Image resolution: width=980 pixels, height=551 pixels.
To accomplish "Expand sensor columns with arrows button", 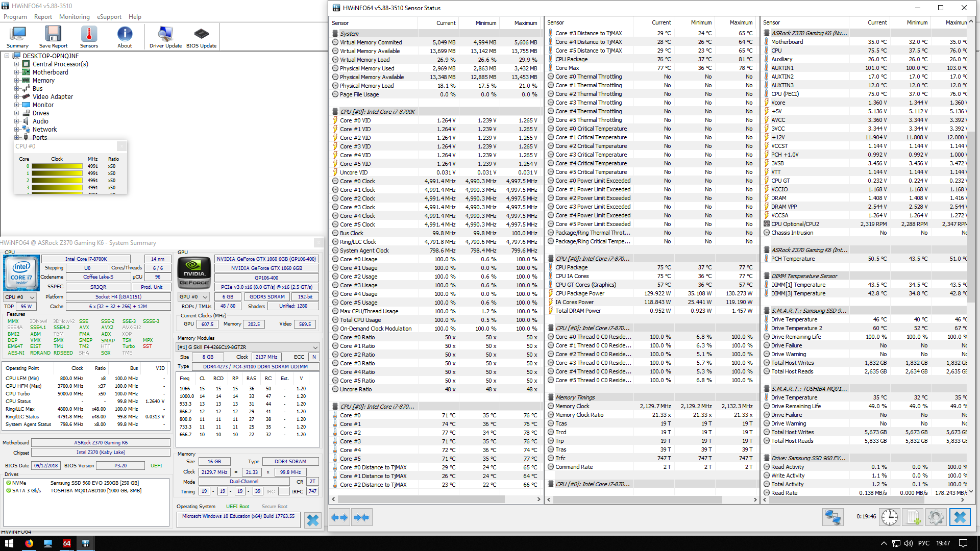I will click(339, 517).
